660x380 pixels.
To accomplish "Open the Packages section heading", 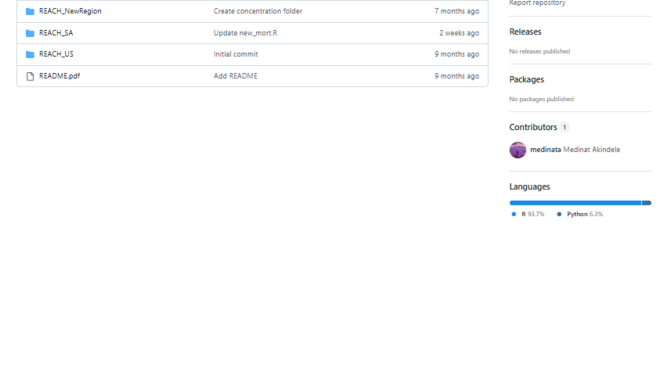I will tap(527, 80).
